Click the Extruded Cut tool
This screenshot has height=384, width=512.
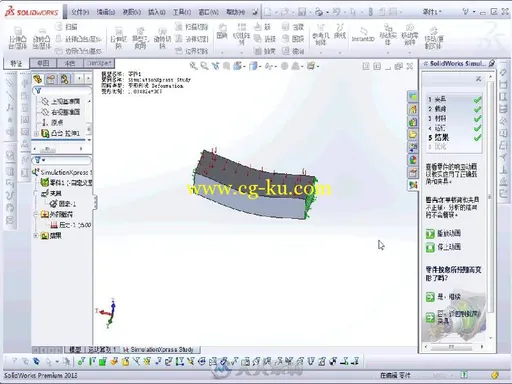[x=118, y=39]
